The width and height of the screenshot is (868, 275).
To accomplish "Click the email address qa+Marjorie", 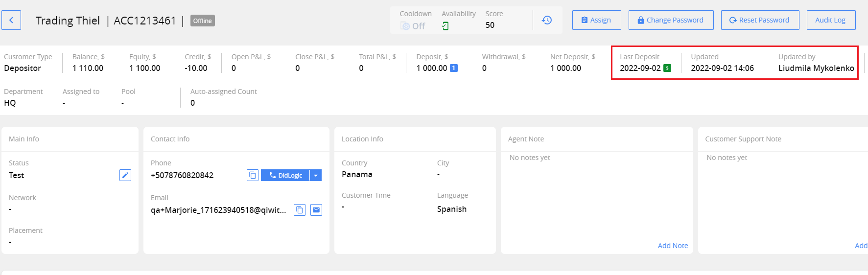I will [218, 210].
